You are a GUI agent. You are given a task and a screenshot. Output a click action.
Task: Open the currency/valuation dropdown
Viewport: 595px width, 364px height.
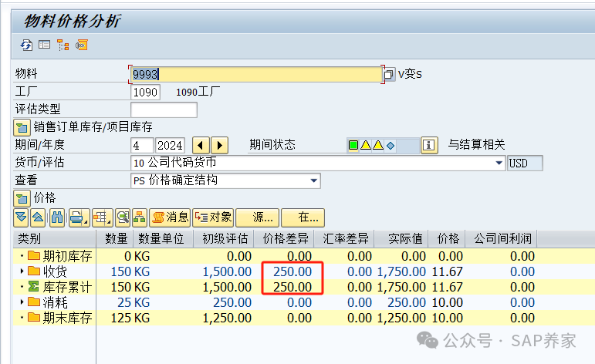tap(499, 163)
